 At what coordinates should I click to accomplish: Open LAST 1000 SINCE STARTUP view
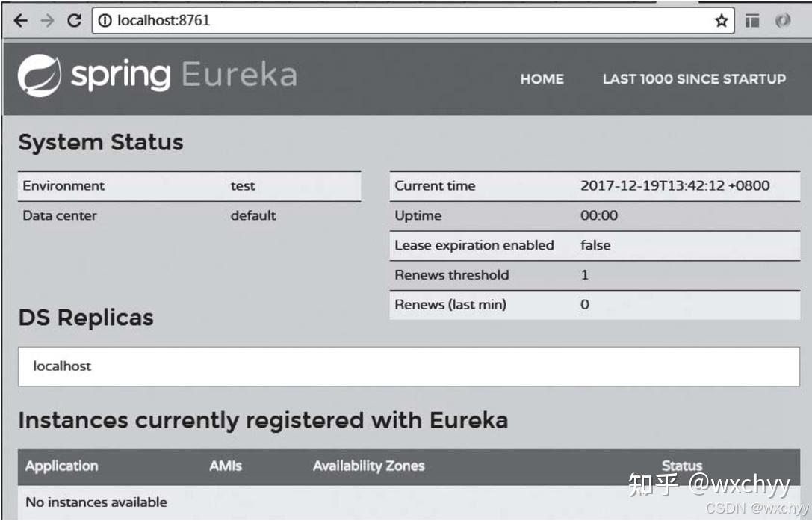(x=694, y=79)
